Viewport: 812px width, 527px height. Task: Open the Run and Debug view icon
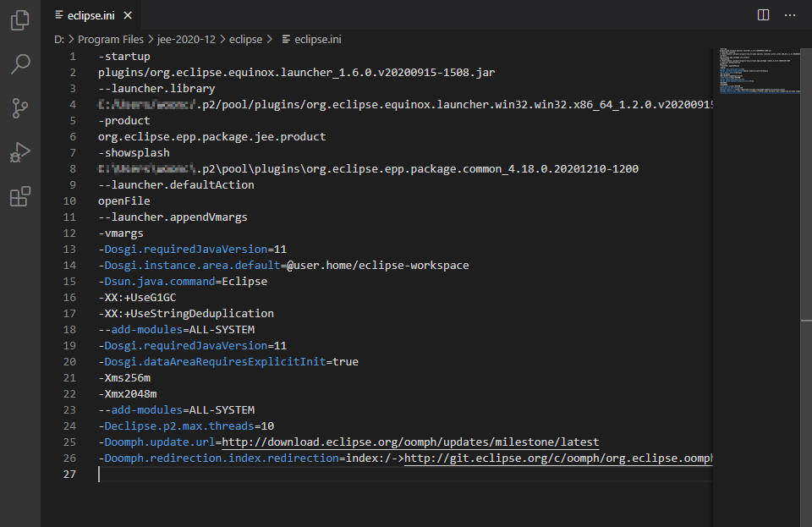point(20,152)
